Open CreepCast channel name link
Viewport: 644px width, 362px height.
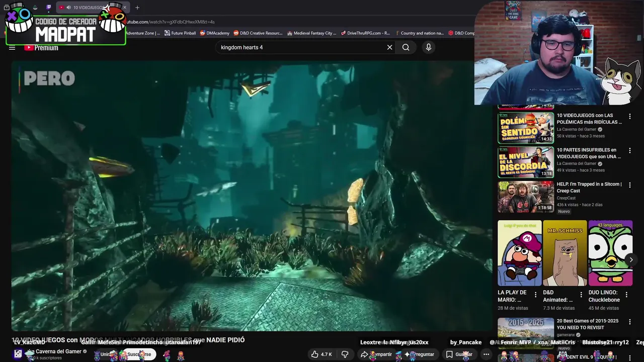tap(566, 198)
